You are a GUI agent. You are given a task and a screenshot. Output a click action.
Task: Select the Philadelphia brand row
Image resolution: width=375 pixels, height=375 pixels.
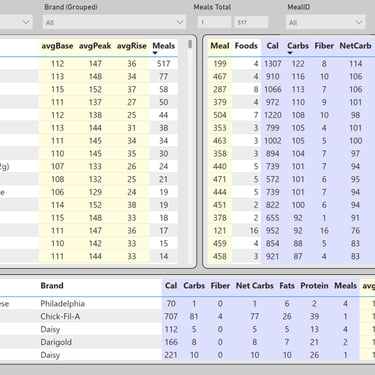(x=187, y=304)
